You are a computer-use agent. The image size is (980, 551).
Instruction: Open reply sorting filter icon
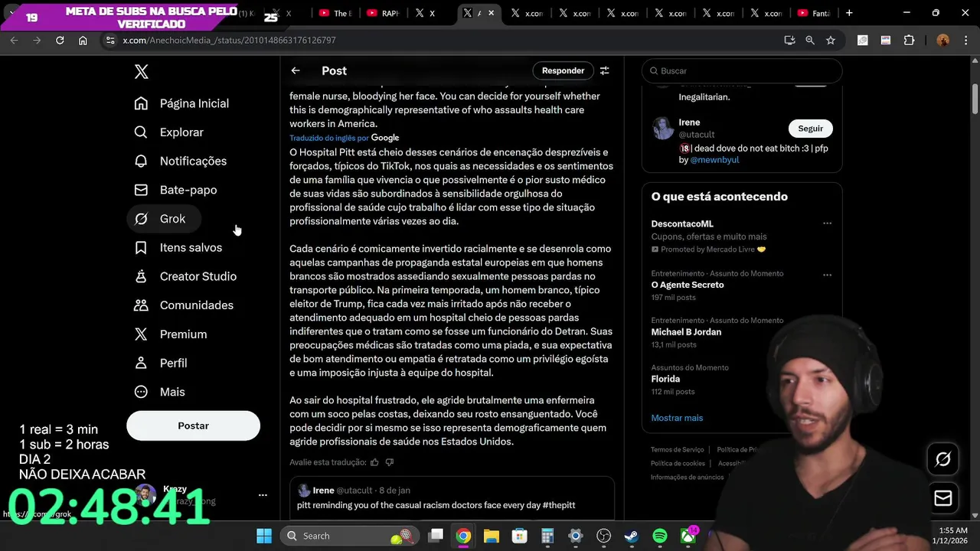click(x=604, y=70)
